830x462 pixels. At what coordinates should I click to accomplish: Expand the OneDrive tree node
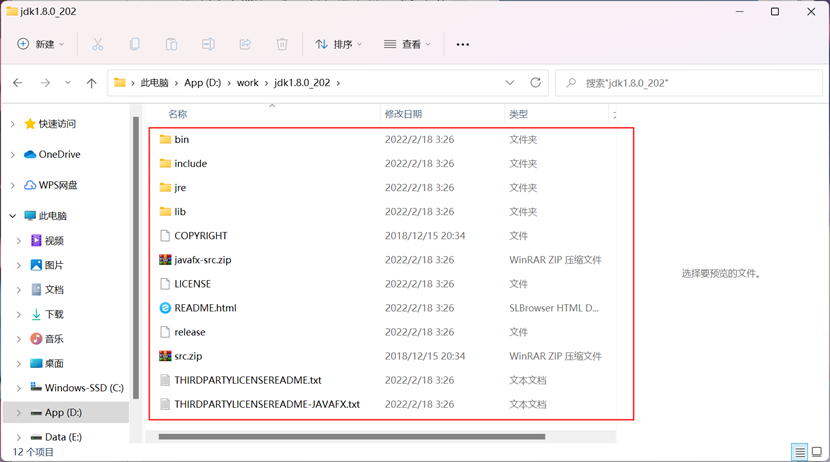13,155
